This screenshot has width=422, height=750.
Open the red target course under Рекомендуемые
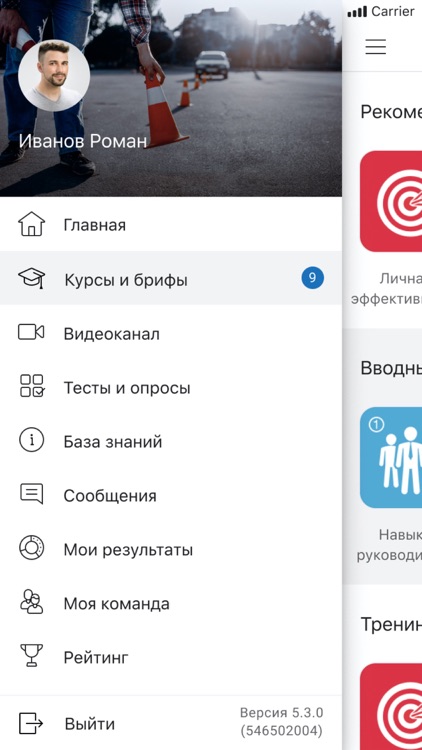[391, 201]
